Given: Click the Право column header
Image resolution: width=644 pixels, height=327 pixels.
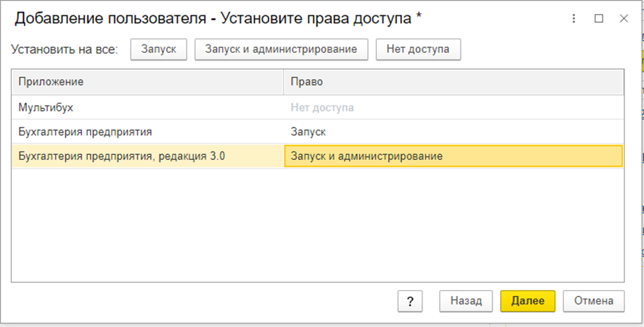Looking at the screenshot, I should coord(454,82).
